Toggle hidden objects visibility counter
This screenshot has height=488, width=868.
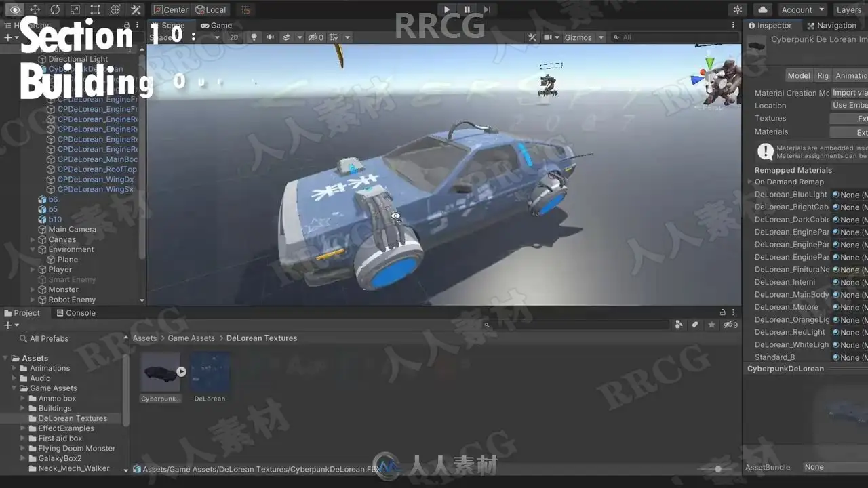click(315, 37)
